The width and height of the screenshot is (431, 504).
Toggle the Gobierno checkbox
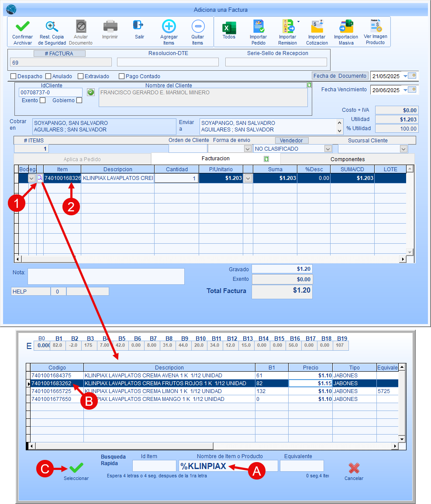coord(79,100)
